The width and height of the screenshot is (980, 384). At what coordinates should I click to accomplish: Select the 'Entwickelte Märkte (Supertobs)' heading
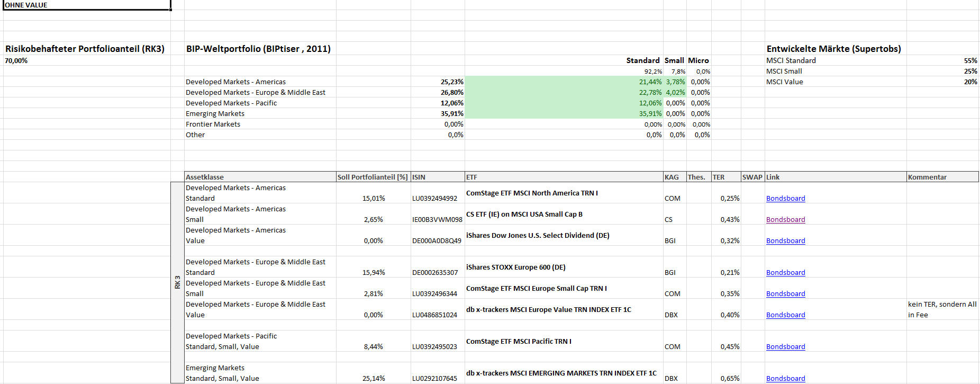pos(833,49)
